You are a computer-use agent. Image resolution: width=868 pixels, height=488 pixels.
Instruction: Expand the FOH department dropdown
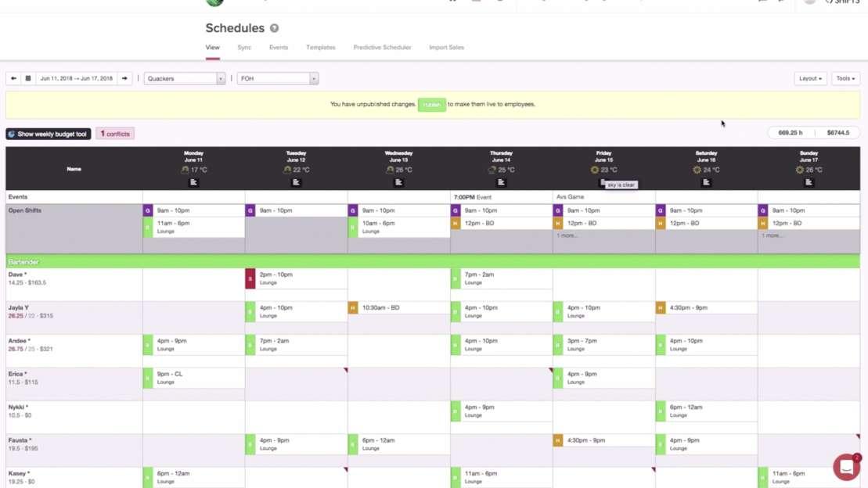pos(278,78)
